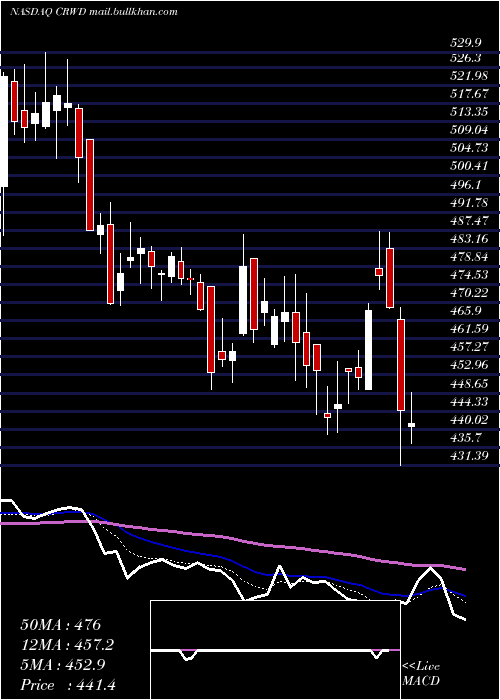The image size is (500, 700).
Task: Click the 504.73 price axis label
Action: tap(469, 148)
